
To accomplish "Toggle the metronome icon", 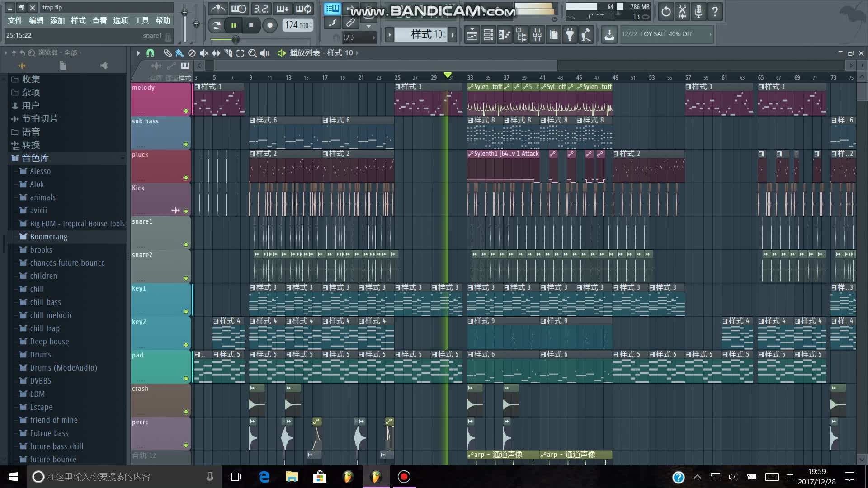I will click(x=218, y=9).
